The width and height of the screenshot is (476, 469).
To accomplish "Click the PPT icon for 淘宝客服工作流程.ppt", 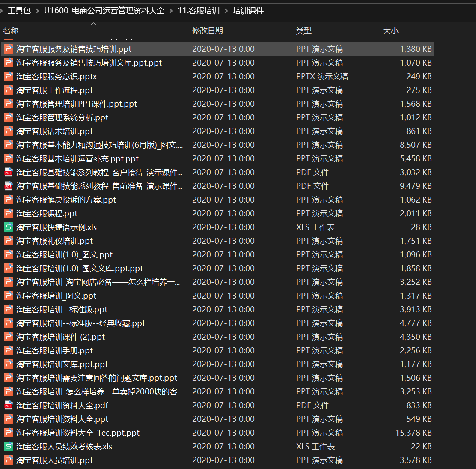I will coord(9,90).
